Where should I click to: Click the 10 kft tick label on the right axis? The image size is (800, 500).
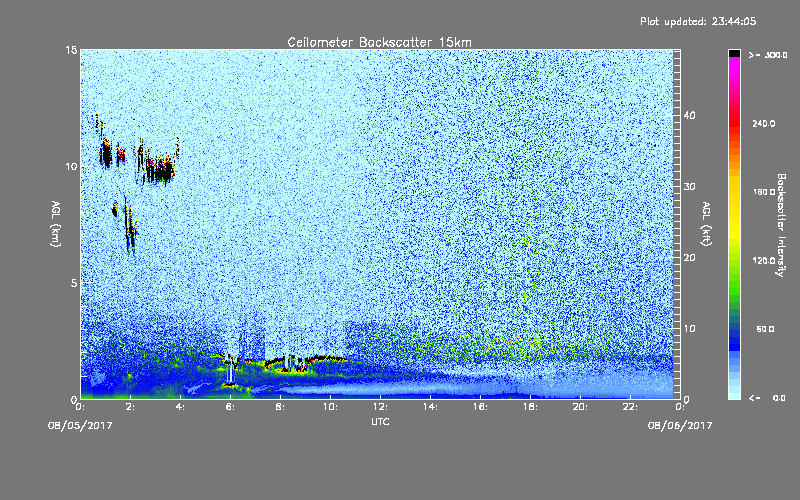click(x=689, y=329)
